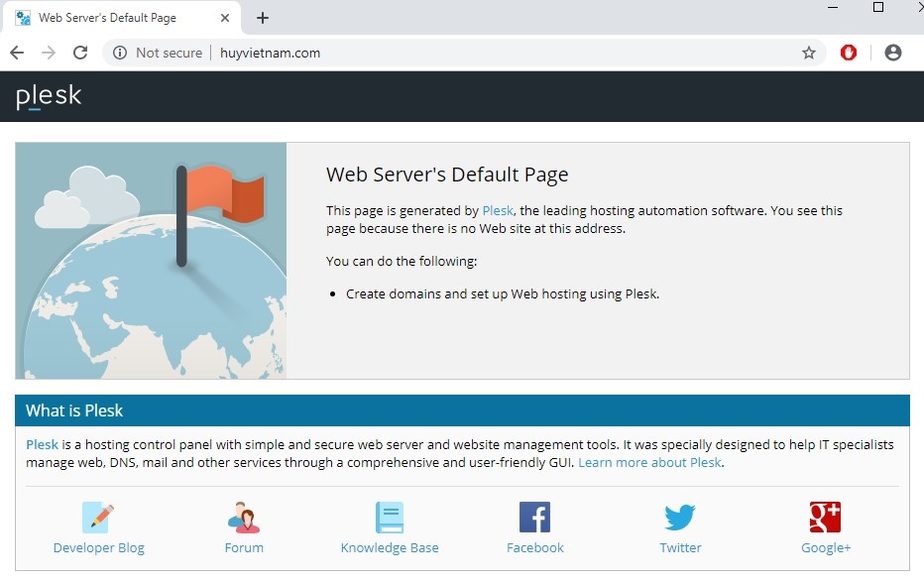This screenshot has height=583, width=924.
Task: Go back to the previous page
Action: click(17, 53)
